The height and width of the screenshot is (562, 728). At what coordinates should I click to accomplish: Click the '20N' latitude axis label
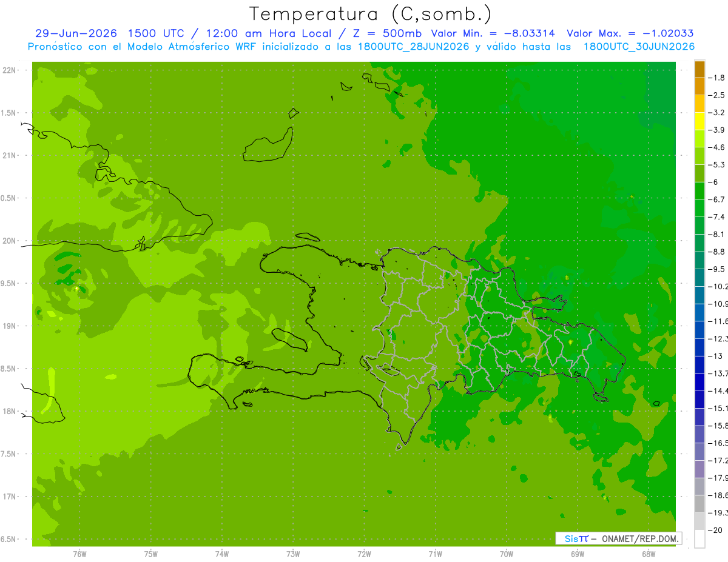[x=10, y=241]
